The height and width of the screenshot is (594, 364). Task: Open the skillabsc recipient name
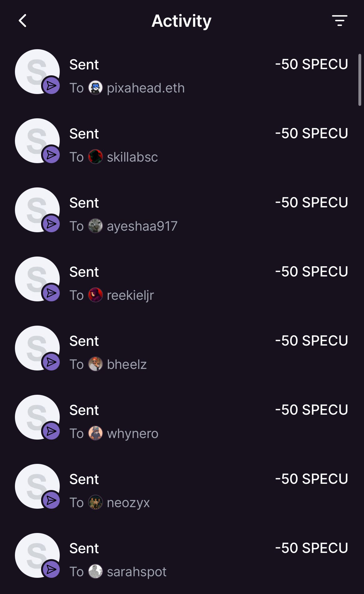pyautogui.click(x=132, y=157)
